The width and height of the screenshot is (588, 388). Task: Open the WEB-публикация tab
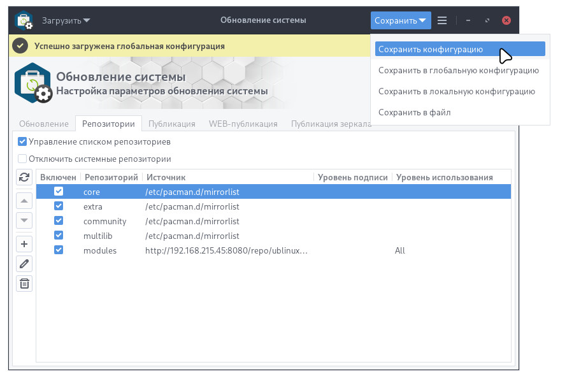point(243,124)
